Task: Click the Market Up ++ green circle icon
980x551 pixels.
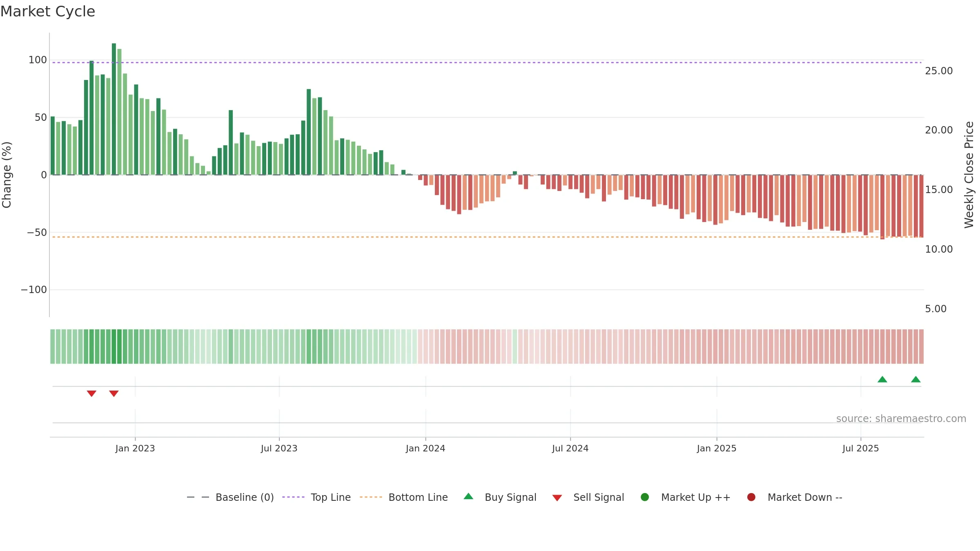Action: click(645, 497)
